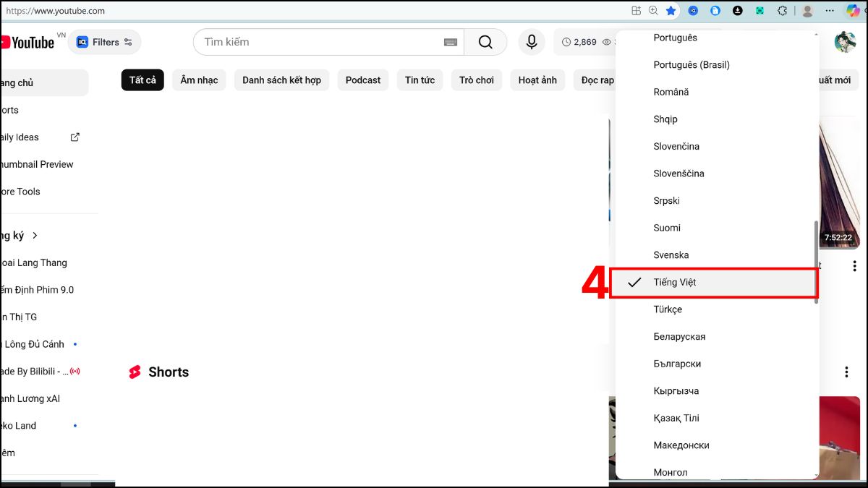Click the clock stats icon beside 2,869
Screen dimensions: 868x488
pyautogui.click(x=566, y=42)
